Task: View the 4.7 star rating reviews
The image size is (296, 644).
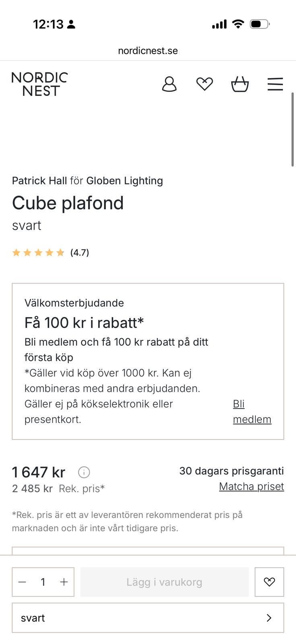Action: 51,252
